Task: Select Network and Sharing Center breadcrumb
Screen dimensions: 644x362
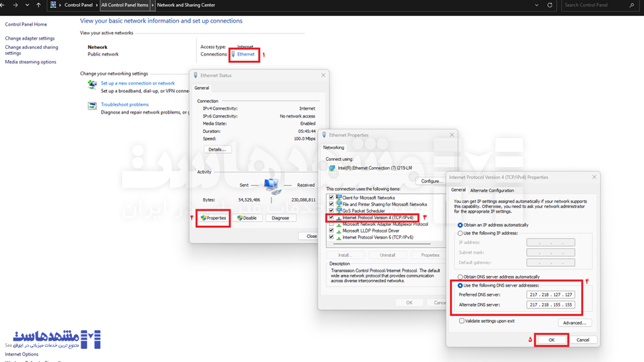Action: [x=186, y=5]
